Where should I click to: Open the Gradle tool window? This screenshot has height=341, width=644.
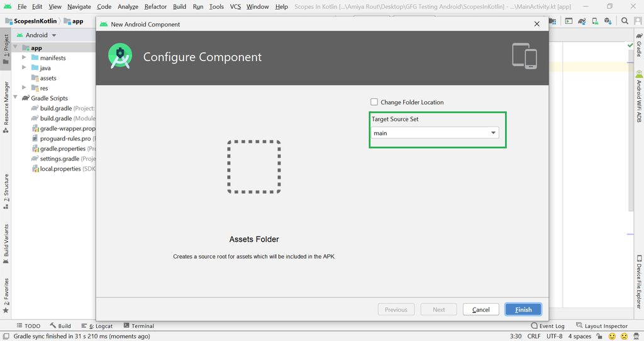point(639,45)
